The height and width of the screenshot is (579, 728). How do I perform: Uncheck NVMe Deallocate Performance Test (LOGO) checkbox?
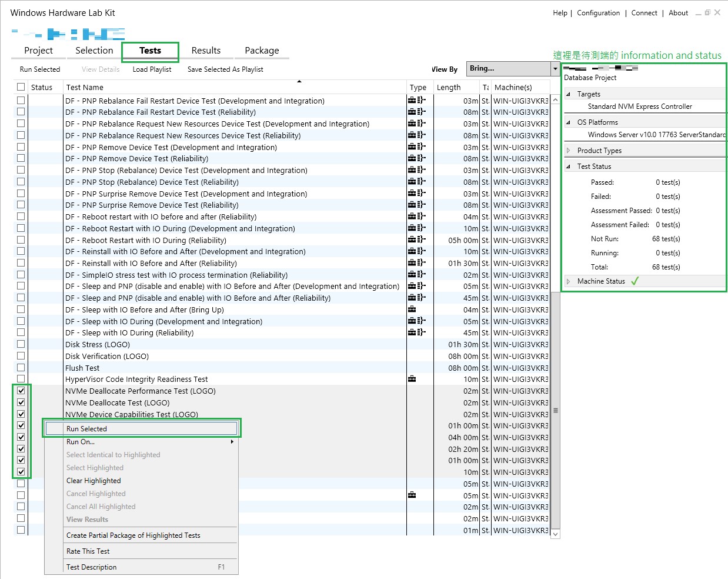21,391
